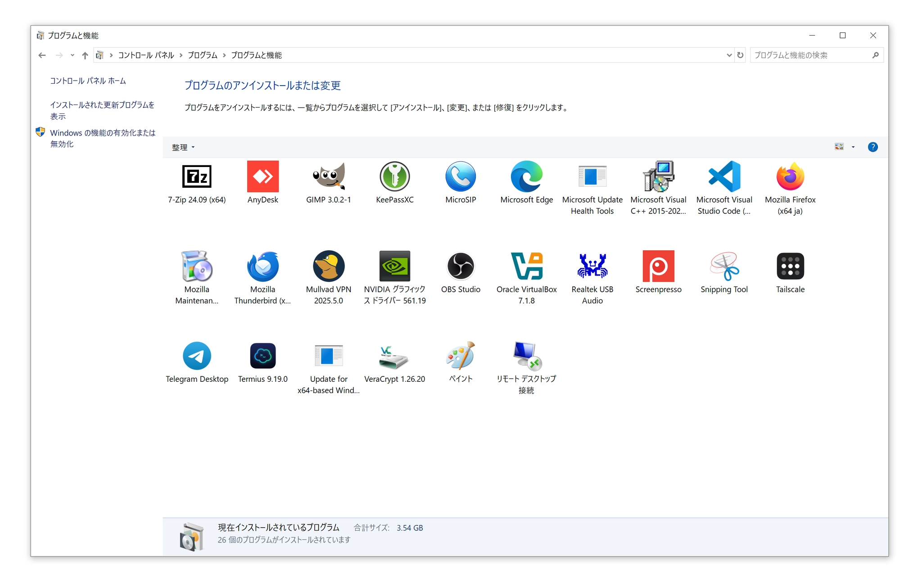Select Microsoft Visual C++ 2015-202... icon
Viewport: 922px width, 588px height.
click(x=658, y=176)
